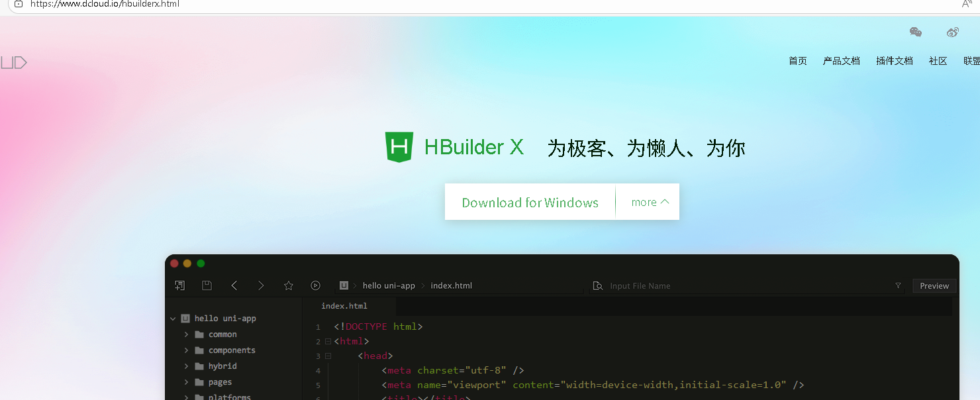Image resolution: width=980 pixels, height=400 pixels.
Task: Expand the hybrid folder
Action: click(x=187, y=366)
